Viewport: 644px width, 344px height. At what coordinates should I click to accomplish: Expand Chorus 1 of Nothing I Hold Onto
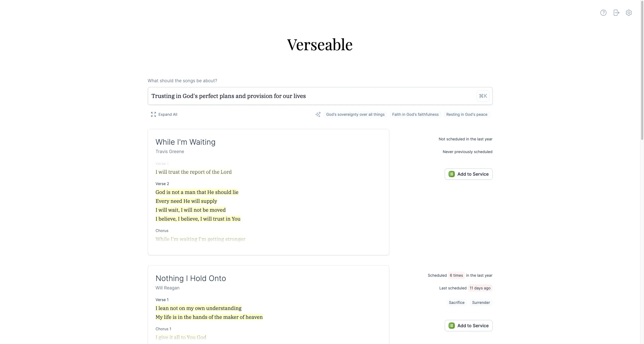click(163, 329)
